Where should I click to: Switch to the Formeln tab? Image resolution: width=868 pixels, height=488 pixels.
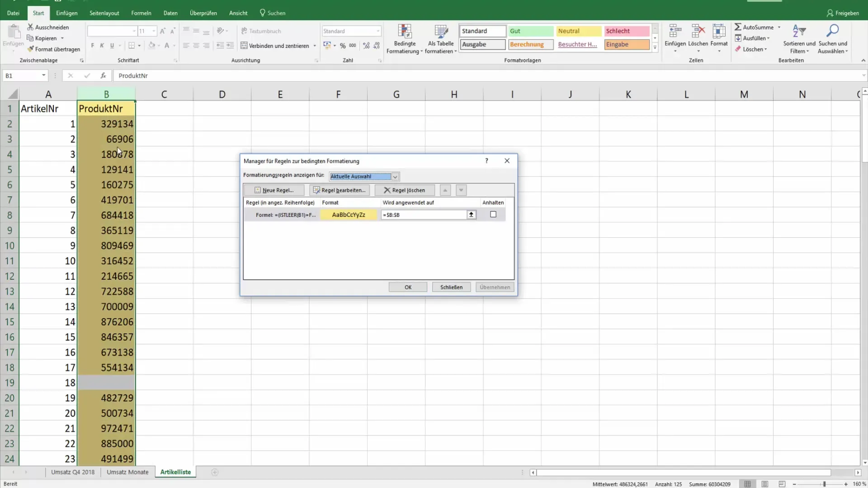[x=141, y=13]
